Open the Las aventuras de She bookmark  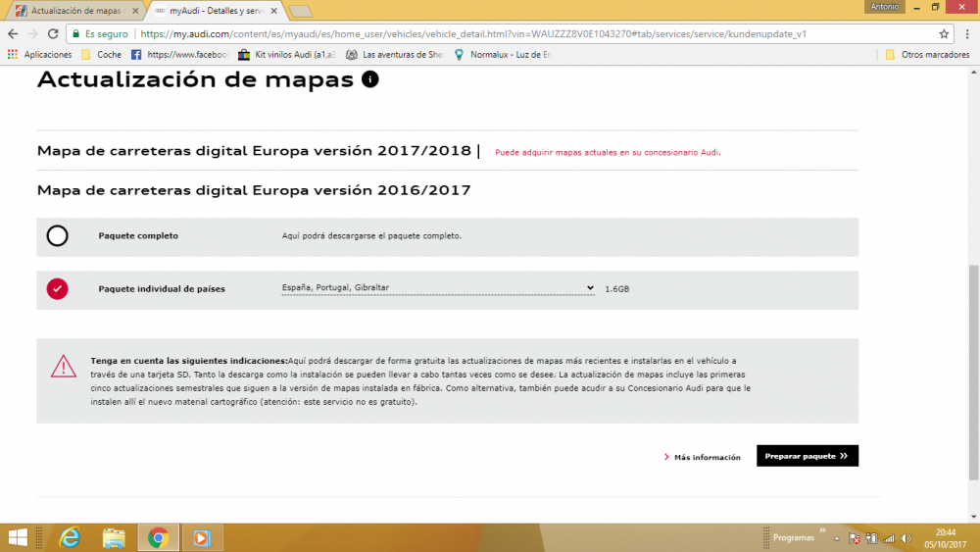point(395,55)
